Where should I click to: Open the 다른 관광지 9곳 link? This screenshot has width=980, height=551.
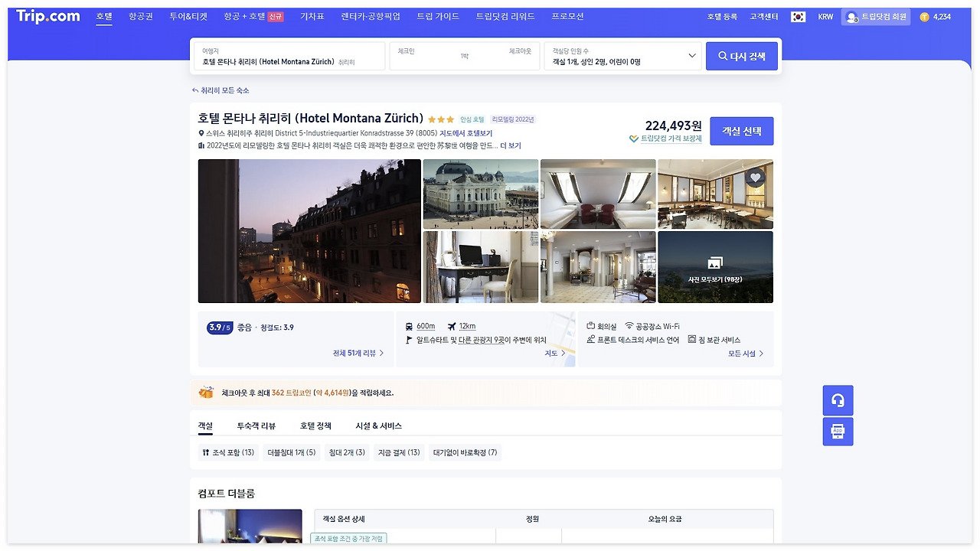point(482,340)
